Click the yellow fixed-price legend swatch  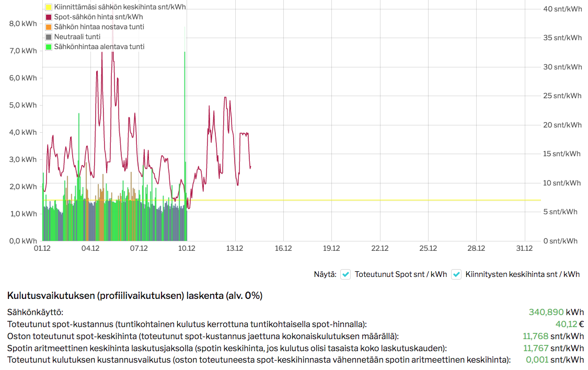(49, 7)
